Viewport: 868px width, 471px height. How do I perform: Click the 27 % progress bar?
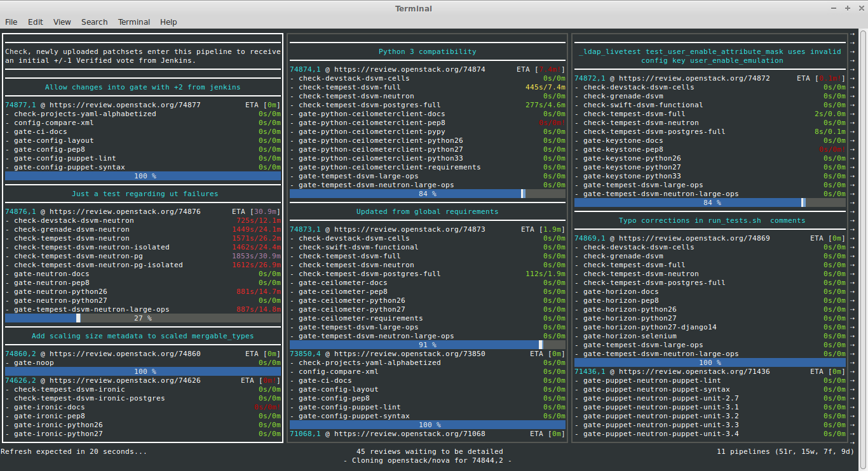(x=143, y=318)
